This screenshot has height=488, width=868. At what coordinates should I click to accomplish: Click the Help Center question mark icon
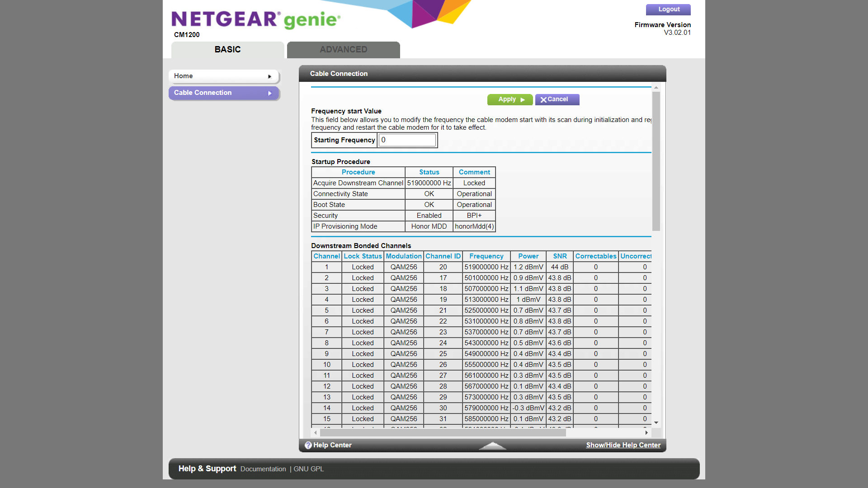tap(308, 445)
